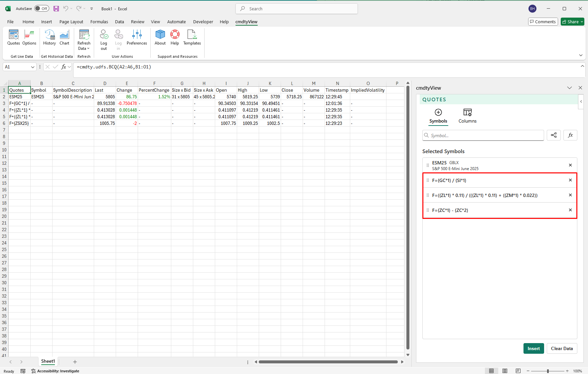Screen dimensions: 588x374
Task: Click the zoom out minus button
Action: click(528, 371)
